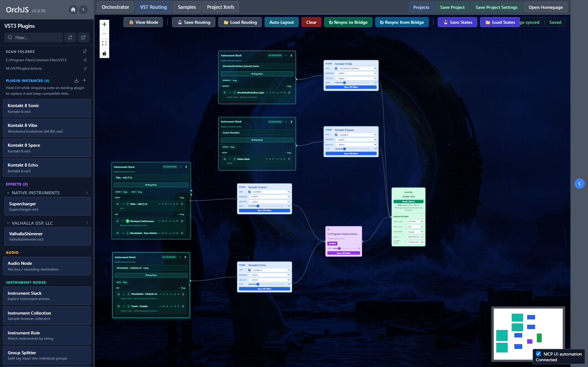Collapse the sidebar with the left chevron
Viewport: 588px width, 367px height.
(x=83, y=9)
